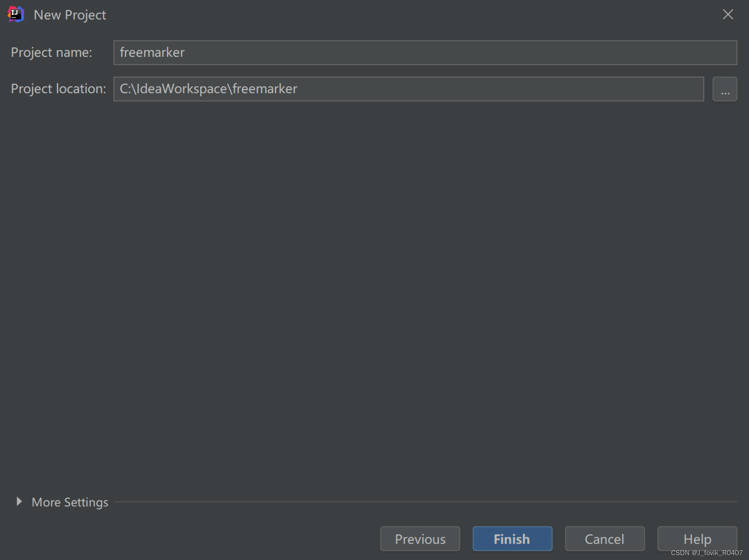Click the freemarker text in Project name field
Image resolution: width=749 pixels, height=560 pixels.
tap(152, 52)
